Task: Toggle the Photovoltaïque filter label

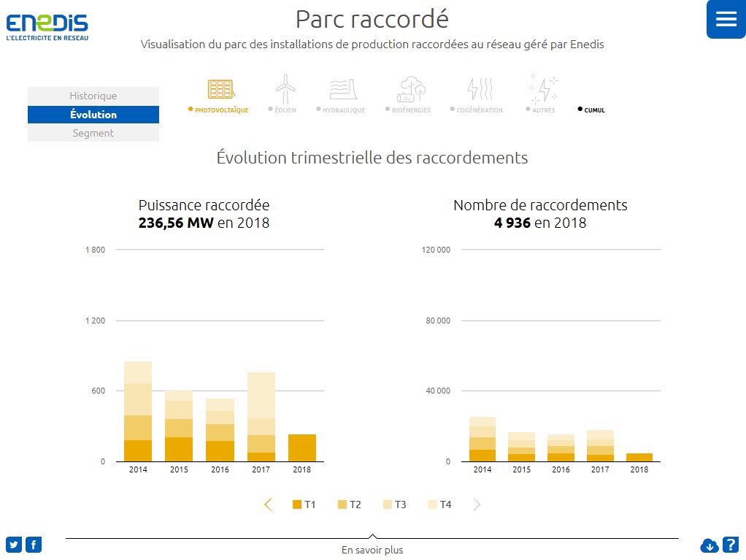Action: [x=218, y=110]
